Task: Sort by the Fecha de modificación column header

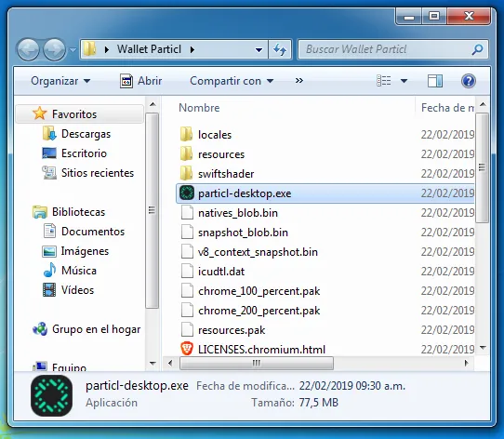Action: pyautogui.click(x=447, y=108)
